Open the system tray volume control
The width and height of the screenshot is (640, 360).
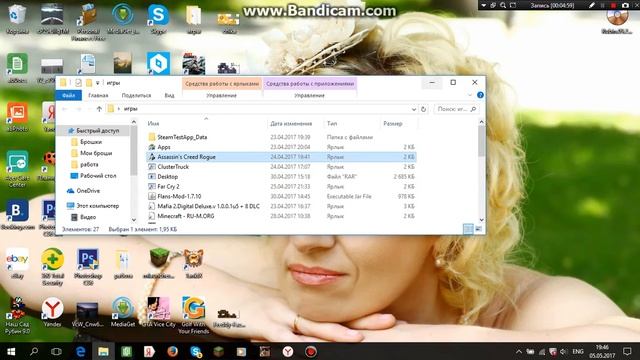pos(563,351)
